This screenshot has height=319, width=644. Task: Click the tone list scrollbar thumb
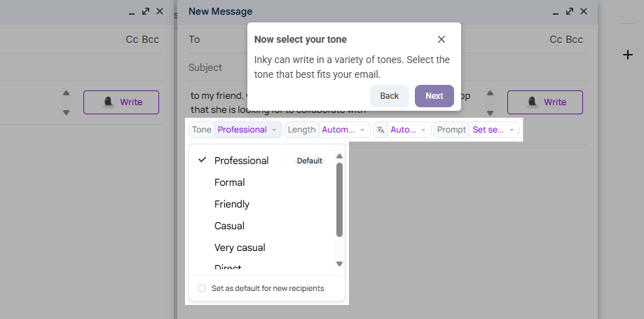(x=339, y=200)
